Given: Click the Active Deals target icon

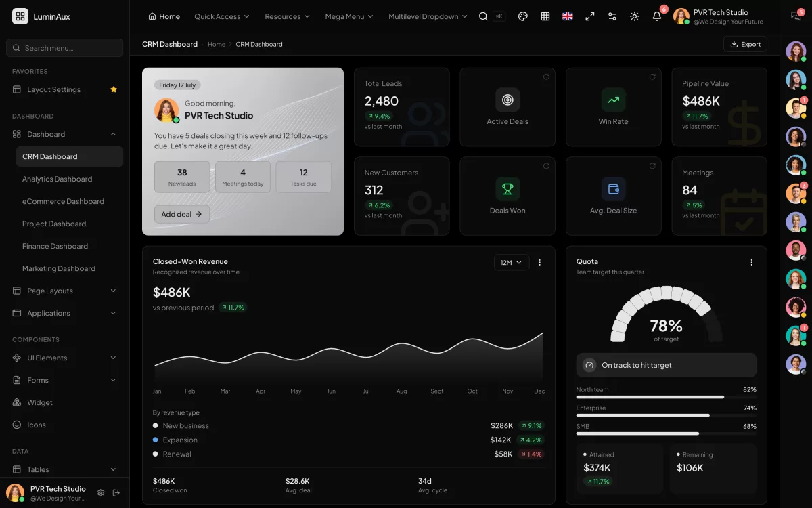Looking at the screenshot, I should 507,100.
